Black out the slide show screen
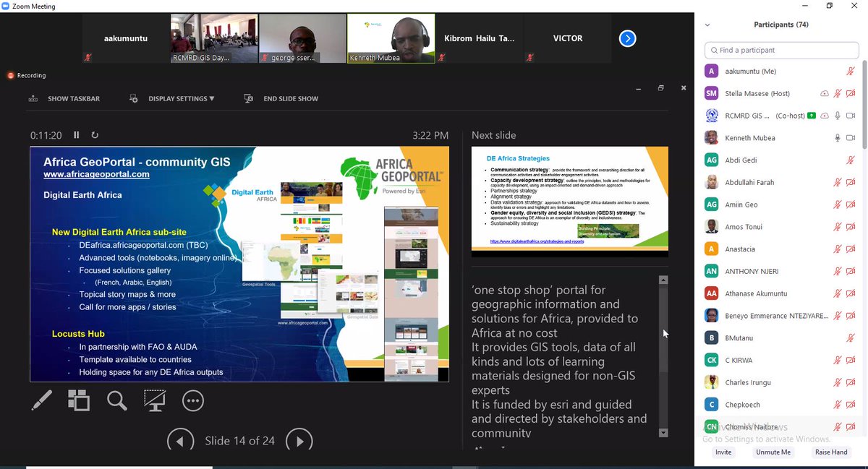The height and width of the screenshot is (469, 868). coord(154,400)
